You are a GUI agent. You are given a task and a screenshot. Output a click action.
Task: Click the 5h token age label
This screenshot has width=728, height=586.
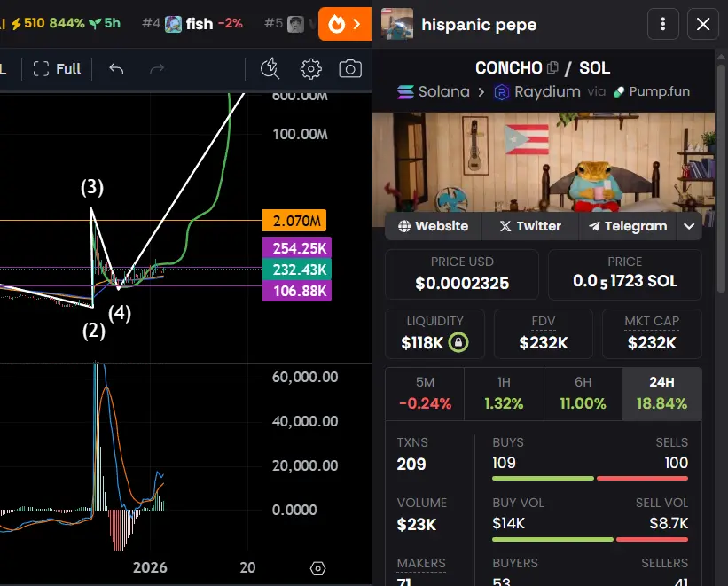(112, 23)
